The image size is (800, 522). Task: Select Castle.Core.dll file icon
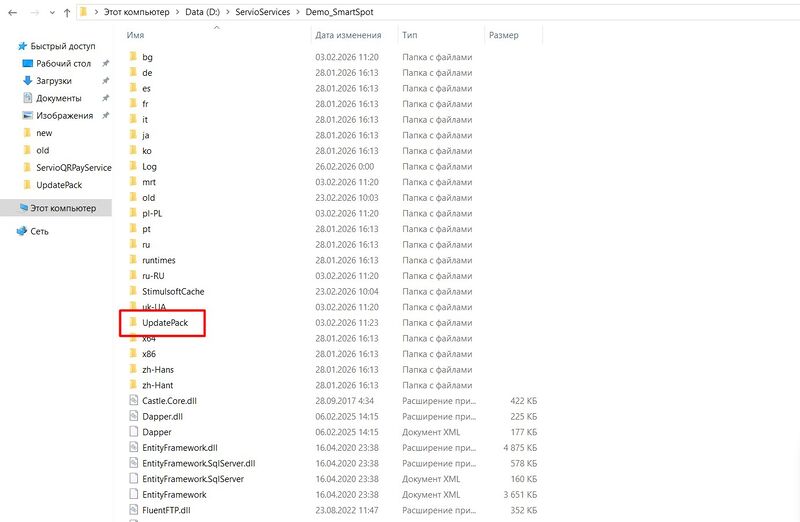click(x=134, y=400)
